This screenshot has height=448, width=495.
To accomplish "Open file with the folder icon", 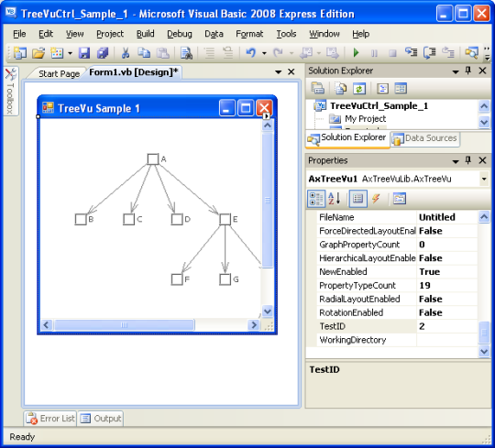I will pos(38,53).
